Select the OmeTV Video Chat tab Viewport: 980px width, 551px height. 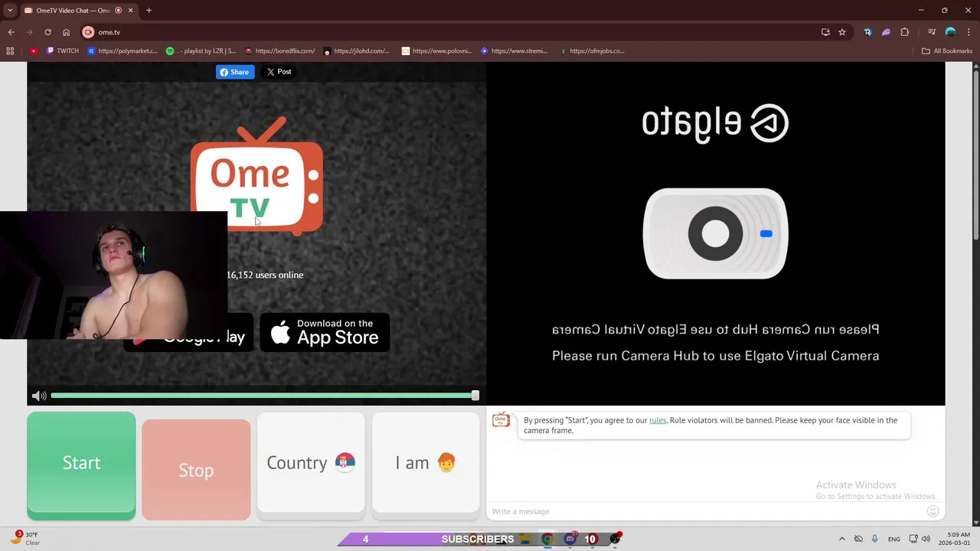pyautogui.click(x=79, y=11)
